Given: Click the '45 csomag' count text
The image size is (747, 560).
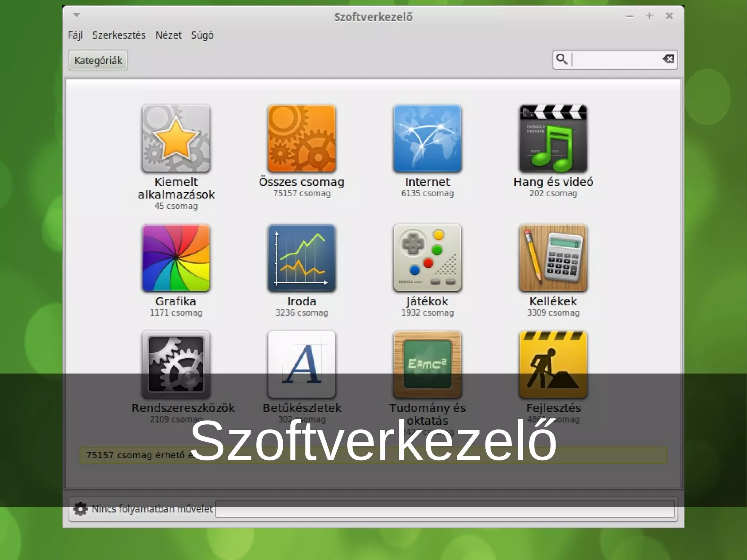Looking at the screenshot, I should 176,206.
